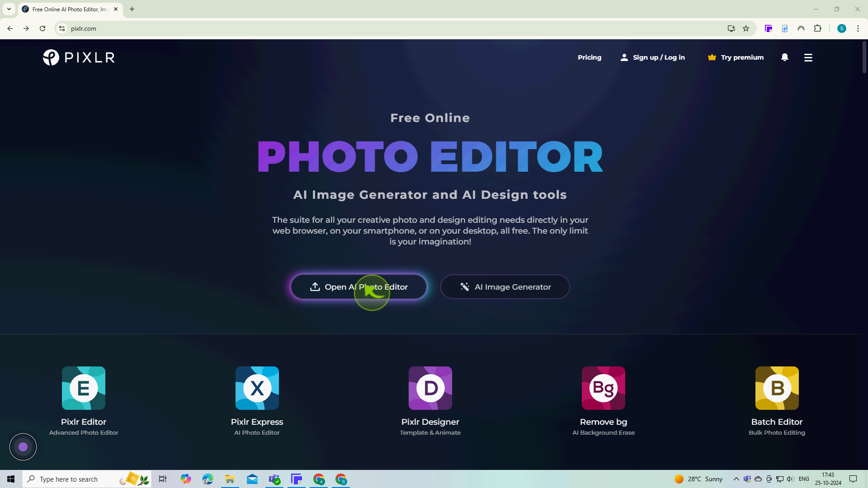Open the hamburger menu
868x488 pixels.
(x=808, y=57)
